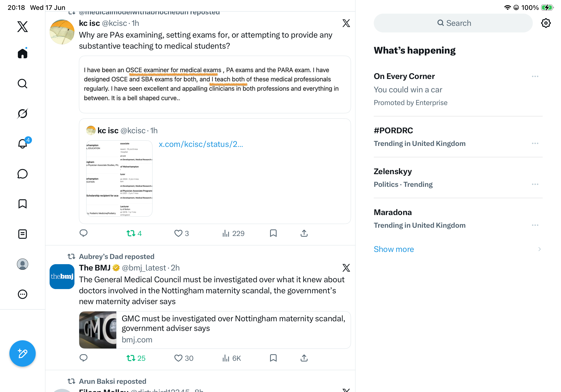Open Bookmarks in the left sidebar
The width and height of the screenshot is (561, 392).
pos(23,204)
